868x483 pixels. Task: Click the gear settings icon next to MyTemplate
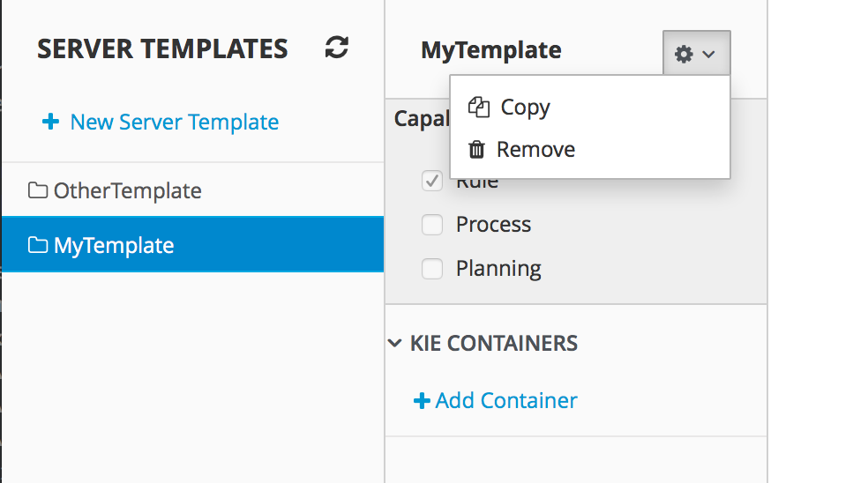click(684, 55)
